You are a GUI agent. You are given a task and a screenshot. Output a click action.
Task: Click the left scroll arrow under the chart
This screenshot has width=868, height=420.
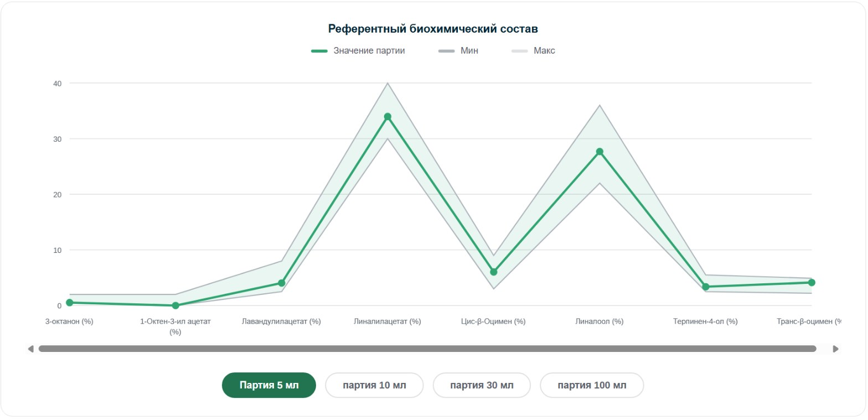31,349
